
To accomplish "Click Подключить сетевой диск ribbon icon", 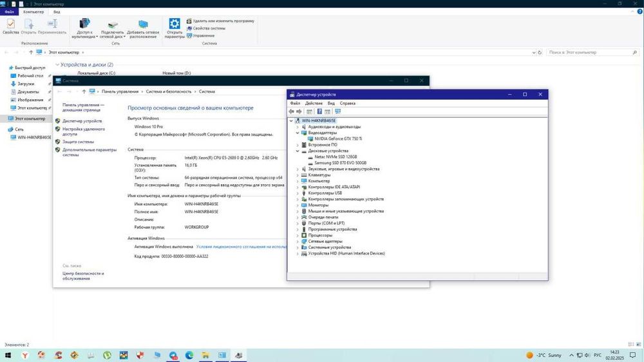I will (x=113, y=28).
